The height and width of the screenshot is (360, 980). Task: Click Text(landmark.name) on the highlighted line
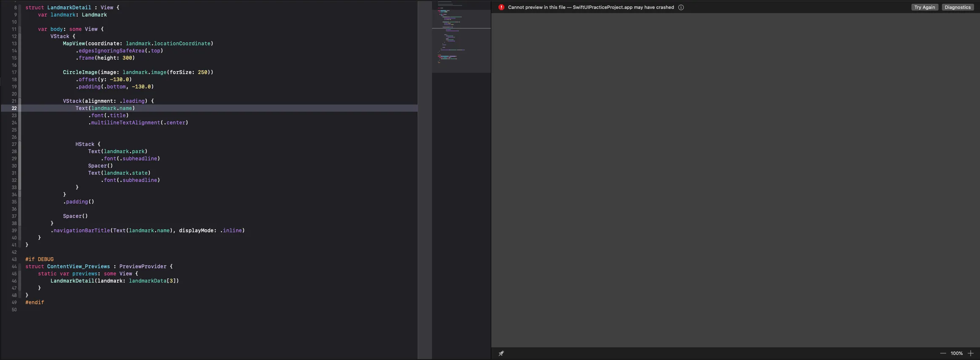point(105,108)
